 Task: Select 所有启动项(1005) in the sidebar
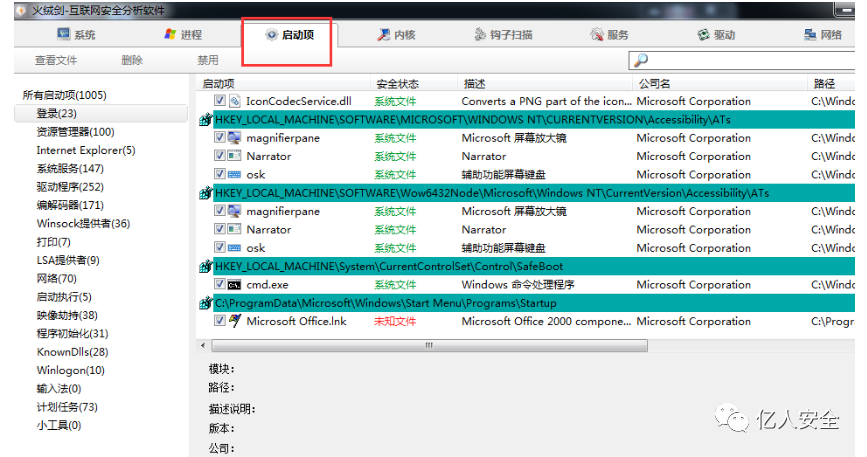point(65,95)
